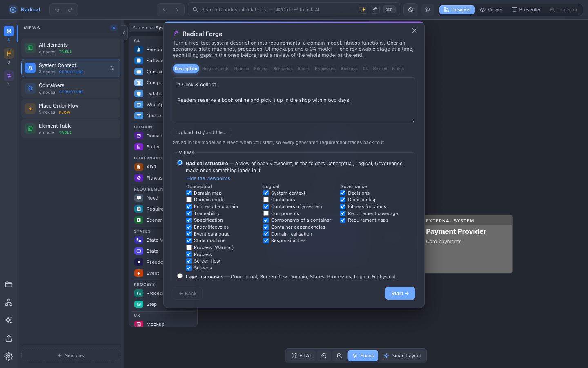
Task: Switch to Presenter mode
Action: (526, 10)
